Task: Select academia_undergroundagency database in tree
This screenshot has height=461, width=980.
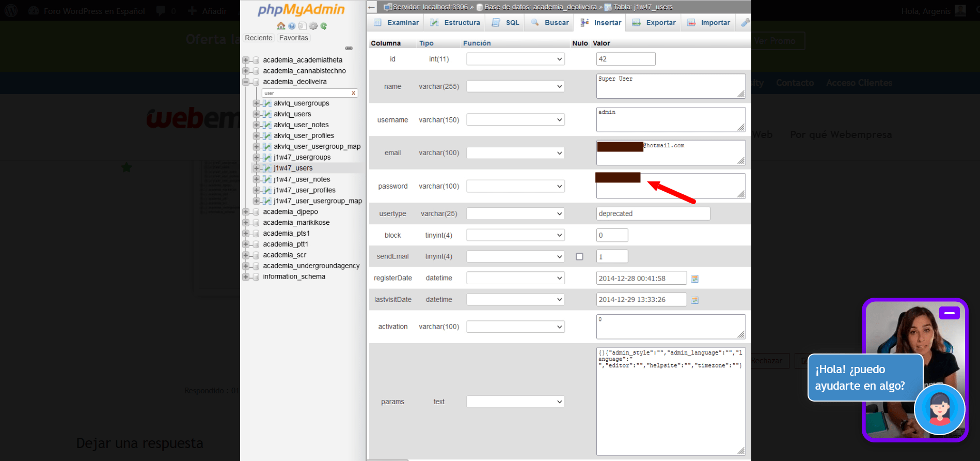Action: (311, 266)
